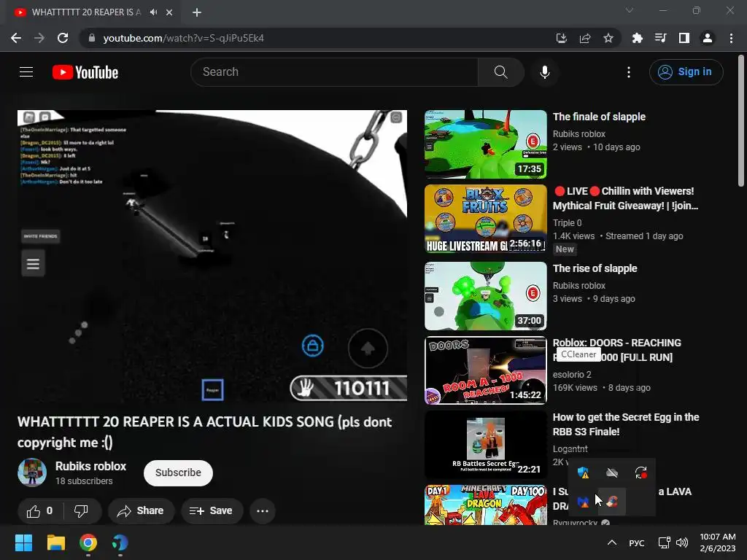Switch input language РУС
The image size is (747, 560).
click(x=636, y=542)
